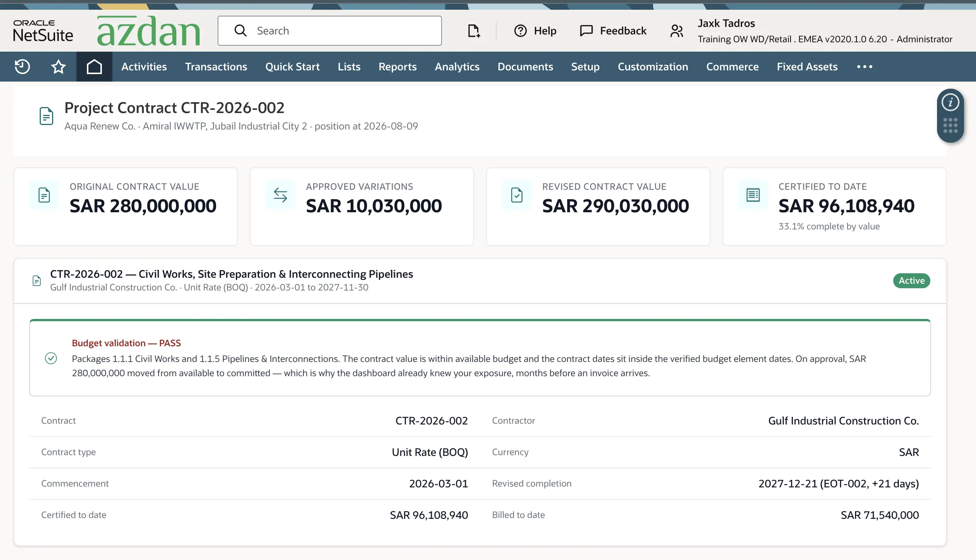The image size is (976, 560).
Task: Click the 2027-12-21 revised completion value
Action: pos(839,484)
